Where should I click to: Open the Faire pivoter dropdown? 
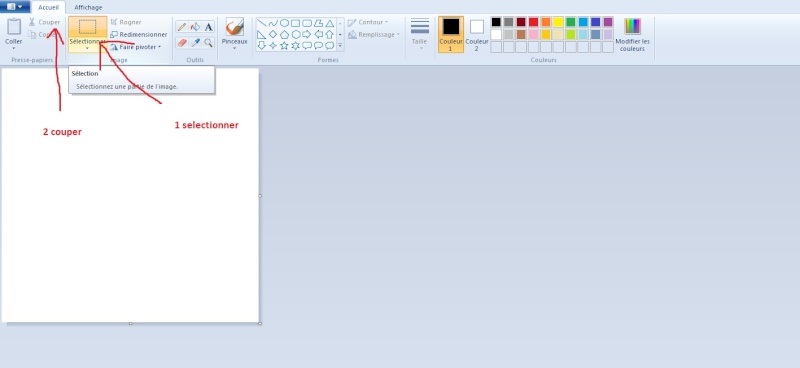[x=136, y=47]
